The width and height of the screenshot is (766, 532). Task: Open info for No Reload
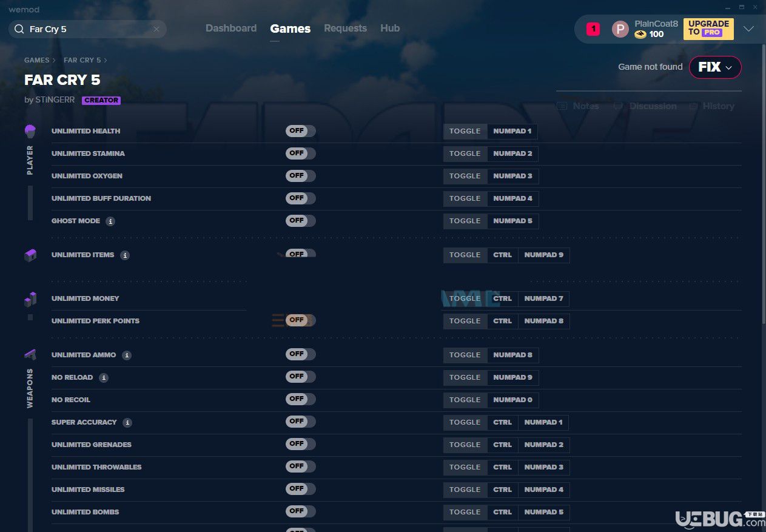coord(104,378)
